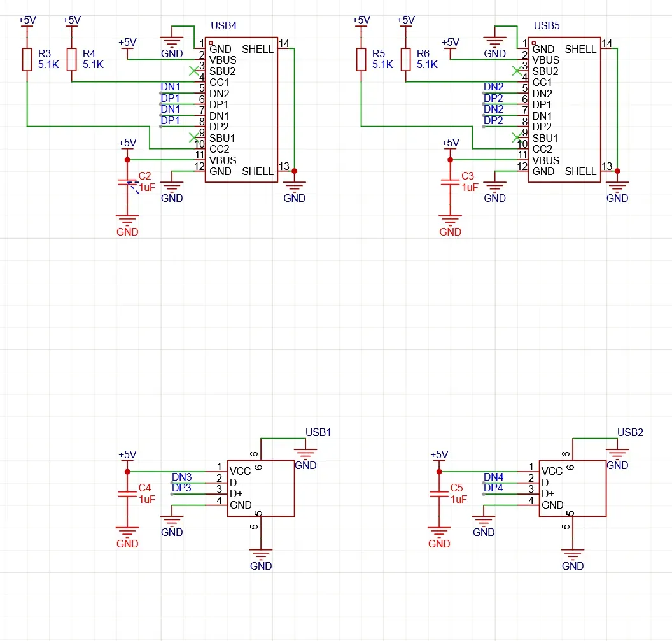The image size is (672, 641).
Task: Click the no-connect X on USB5 SBU1 pin
Action: pos(516,137)
